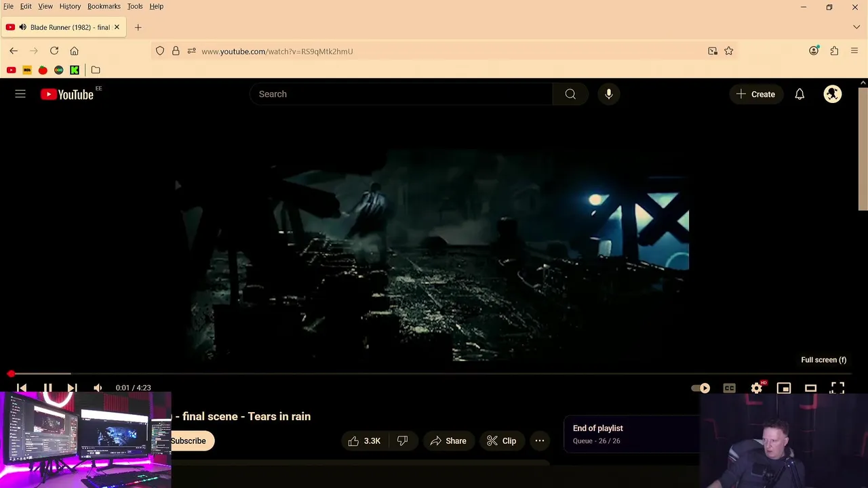Image resolution: width=868 pixels, height=488 pixels.
Task: Mute the video with the speaker icon
Action: (x=98, y=388)
